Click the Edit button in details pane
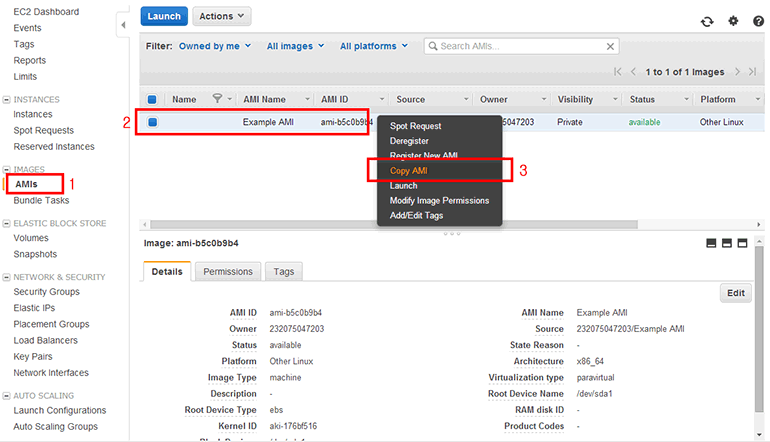The width and height of the screenshot is (770, 442). point(735,293)
